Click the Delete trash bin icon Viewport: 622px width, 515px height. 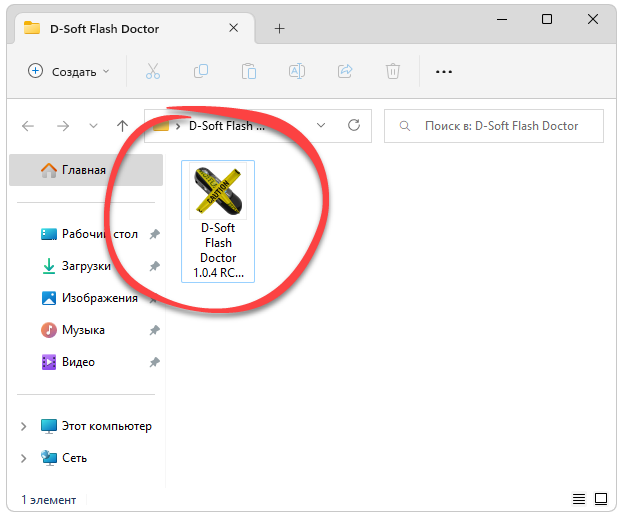coord(393,71)
